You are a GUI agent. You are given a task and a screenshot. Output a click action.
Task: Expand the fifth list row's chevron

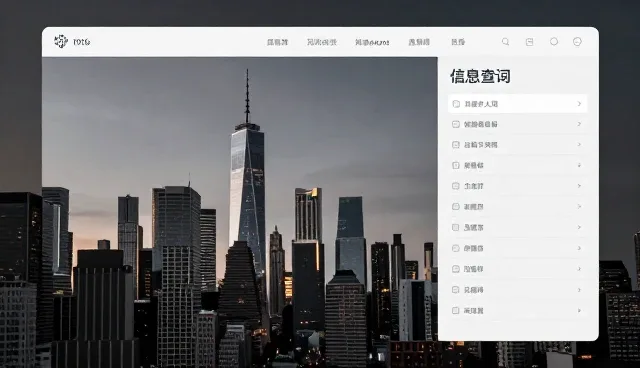click(579, 186)
